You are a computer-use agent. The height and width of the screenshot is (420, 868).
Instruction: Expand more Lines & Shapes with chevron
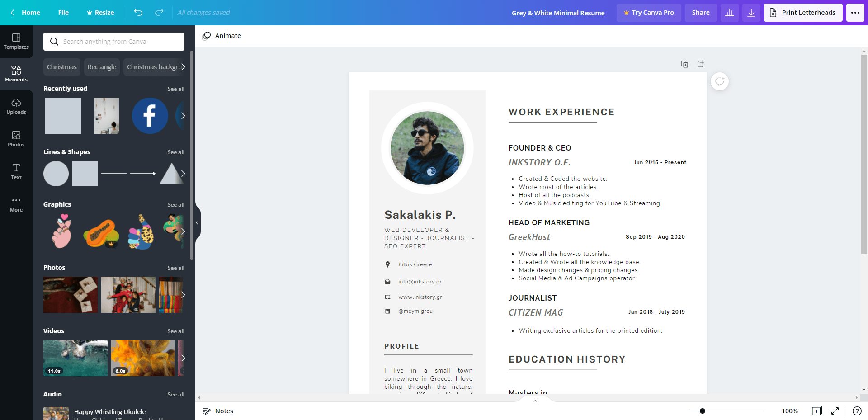tap(183, 174)
